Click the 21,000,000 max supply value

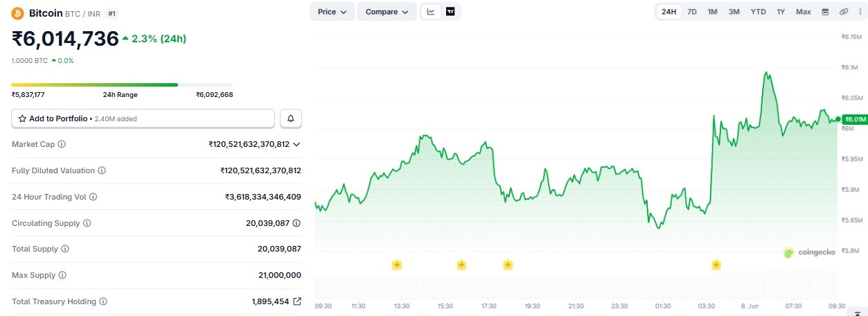tap(280, 275)
